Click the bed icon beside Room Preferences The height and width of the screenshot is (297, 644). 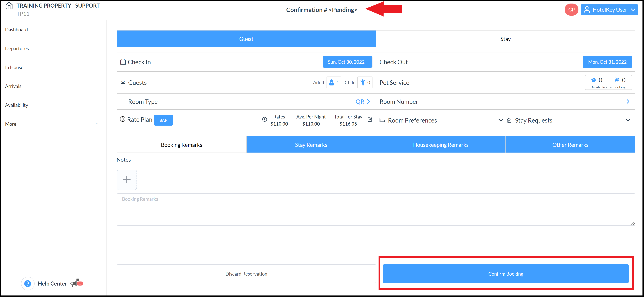click(x=382, y=120)
